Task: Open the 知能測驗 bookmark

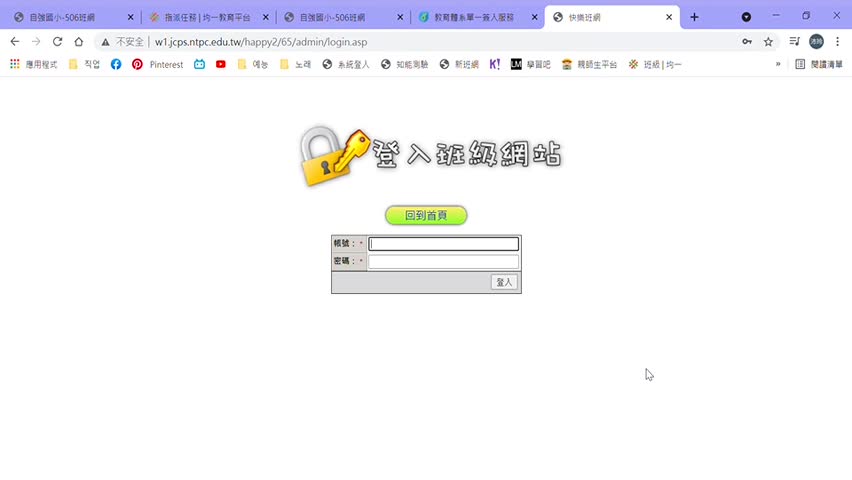Action: [404, 64]
